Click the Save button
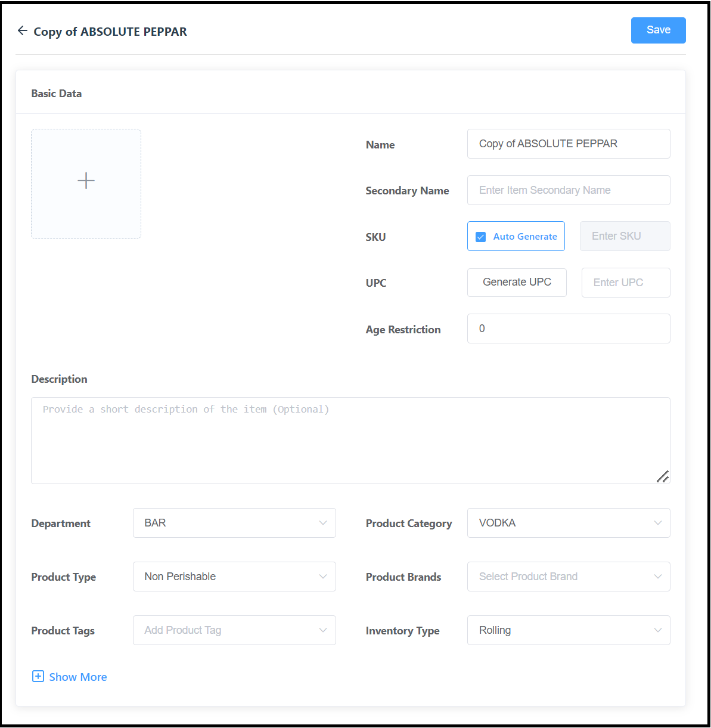Screen dimensions: 711x728 658,30
